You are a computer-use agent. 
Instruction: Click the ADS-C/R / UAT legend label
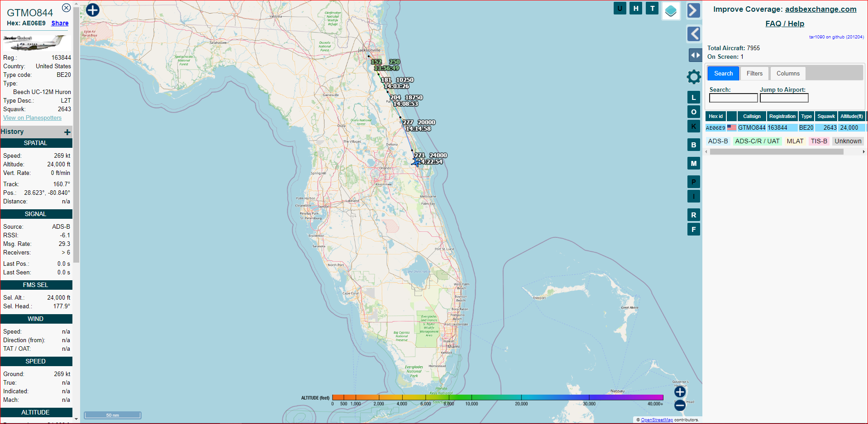coord(757,141)
